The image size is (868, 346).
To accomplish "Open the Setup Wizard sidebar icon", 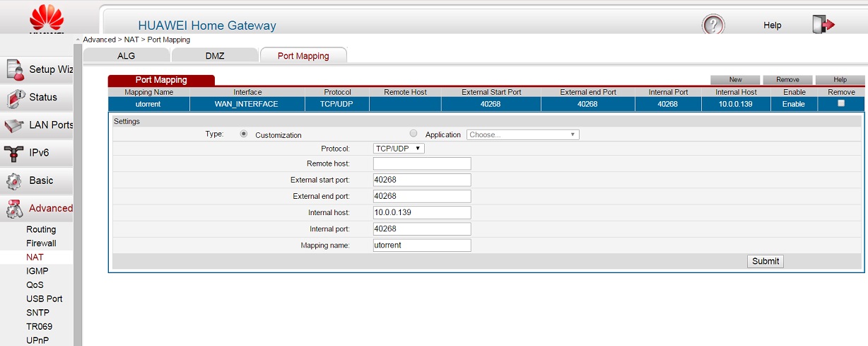I will pyautogui.click(x=14, y=69).
